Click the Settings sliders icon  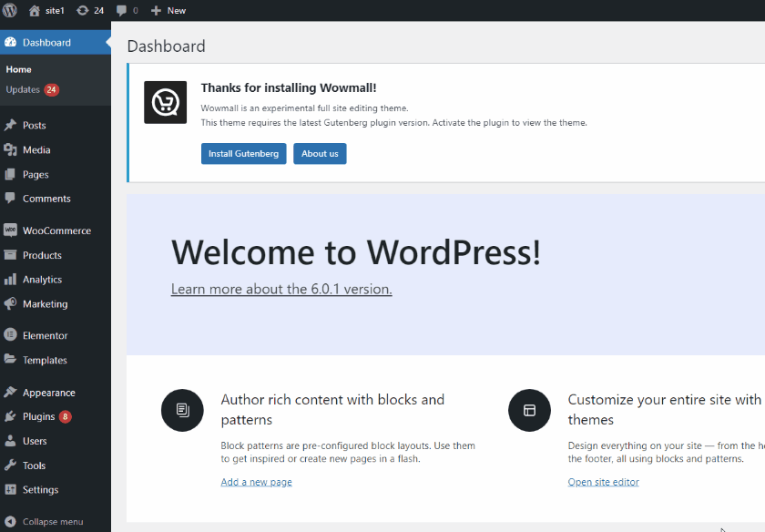(10, 489)
